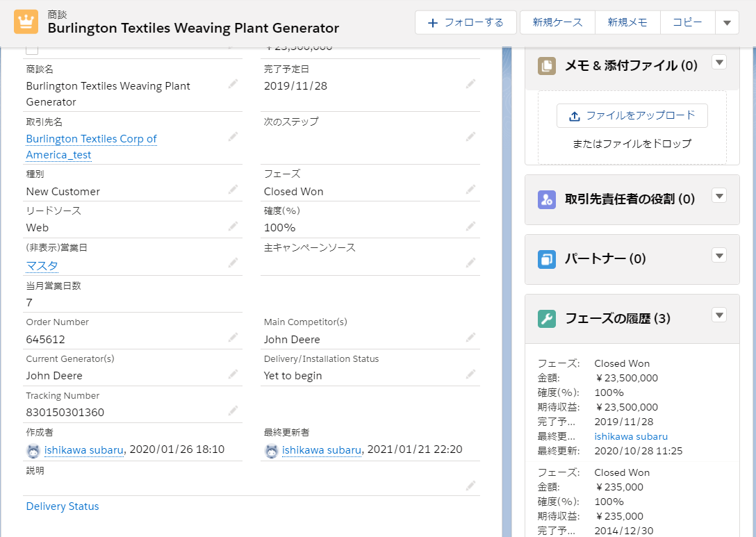Image resolution: width=756 pixels, height=537 pixels.
Task: Open パートナー panel dropdown arrow
Action: click(719, 256)
